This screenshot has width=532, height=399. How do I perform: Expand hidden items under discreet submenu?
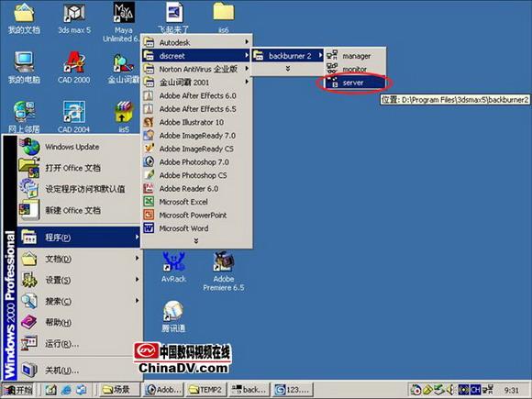[287, 69]
